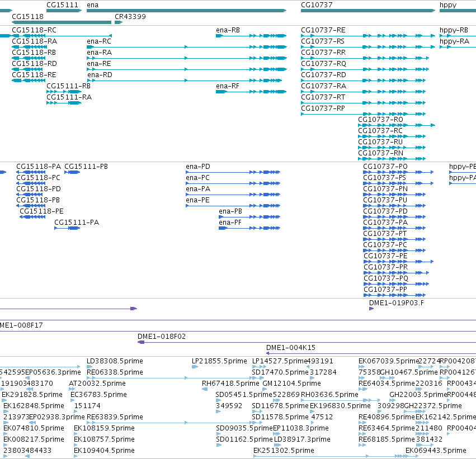The image size is (476, 459).
Task: Click the CG10737-RT transcript label
Action: [x=323, y=97]
